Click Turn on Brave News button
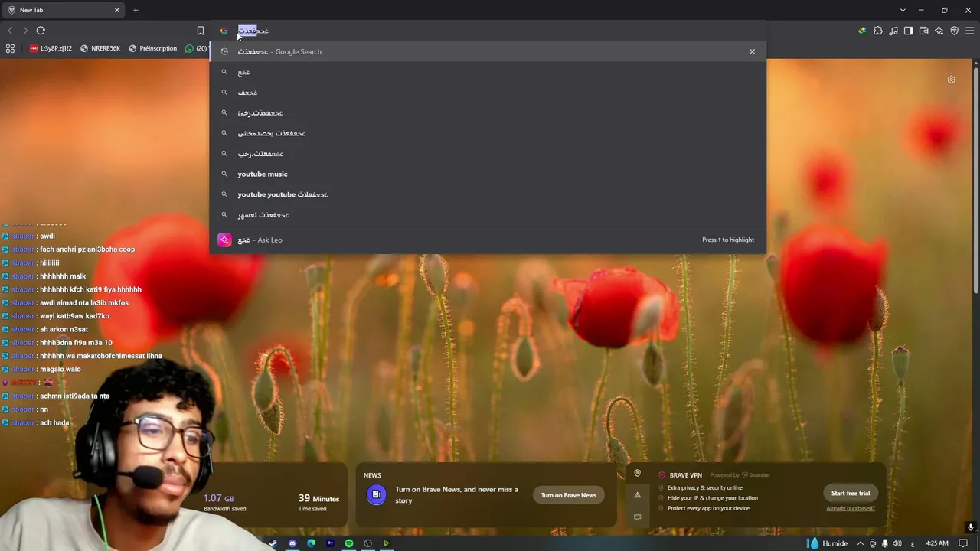 point(569,495)
